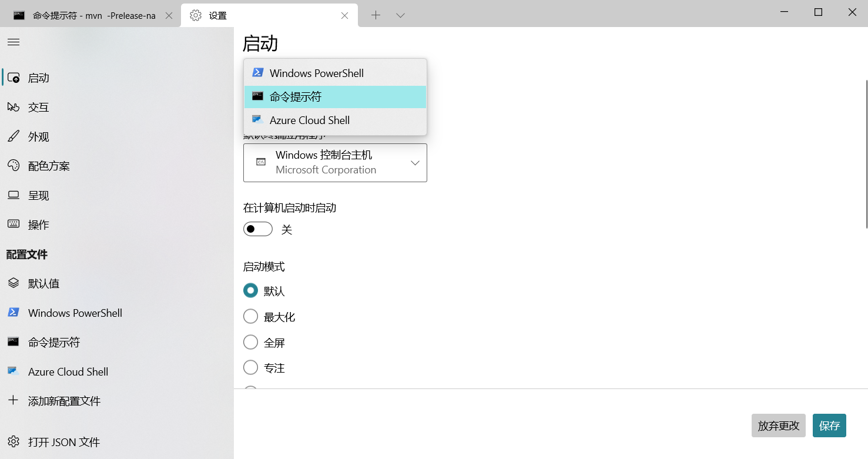Select the 默认 launch mode radio button
The height and width of the screenshot is (459, 868).
pos(250,290)
